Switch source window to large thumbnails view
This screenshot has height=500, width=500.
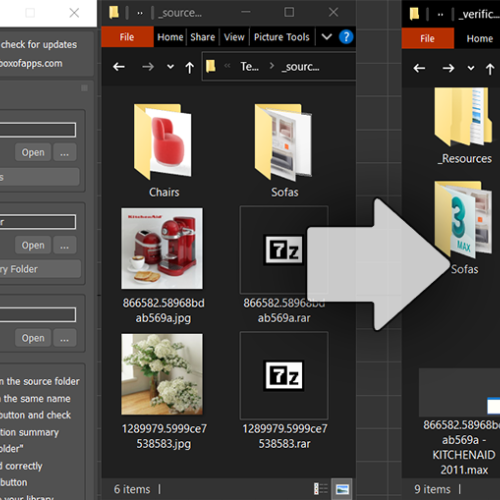pos(343,489)
